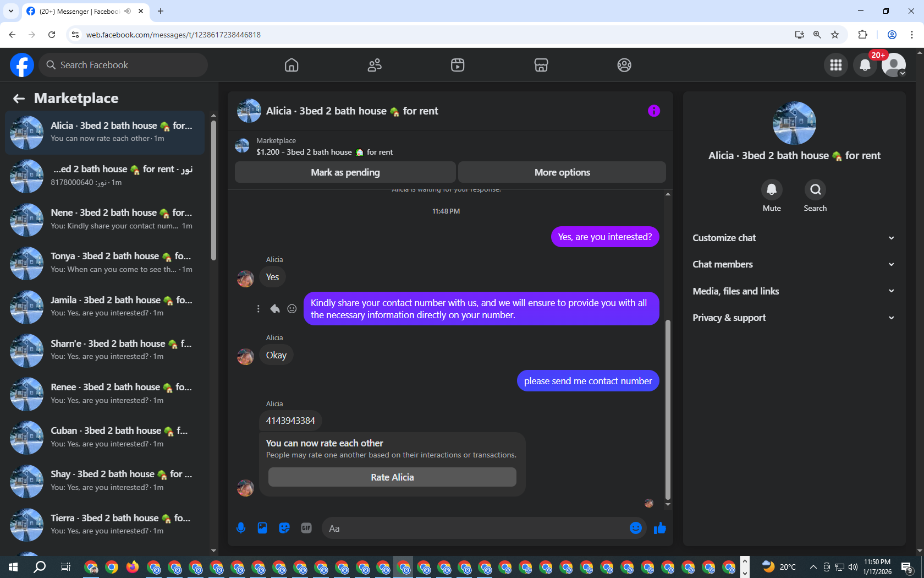Open notifications bell with 20+ badge
The image size is (924, 578).
pos(865,65)
